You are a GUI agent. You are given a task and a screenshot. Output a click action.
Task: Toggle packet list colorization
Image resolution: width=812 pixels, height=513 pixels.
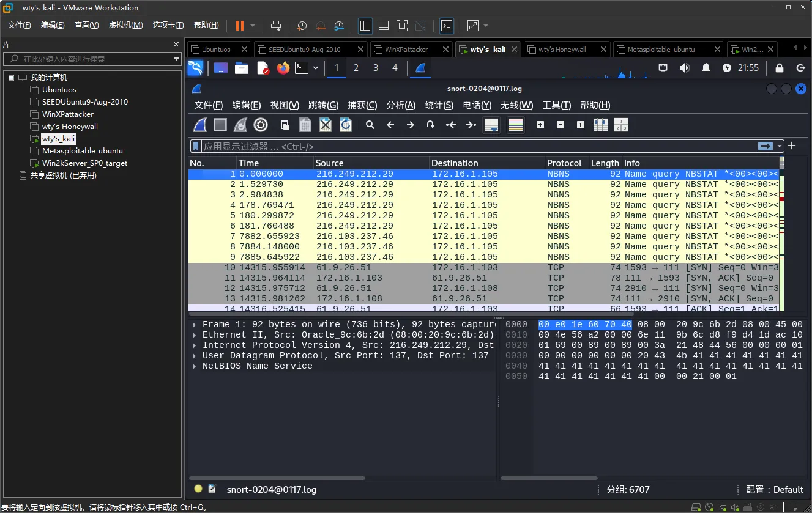coord(516,125)
